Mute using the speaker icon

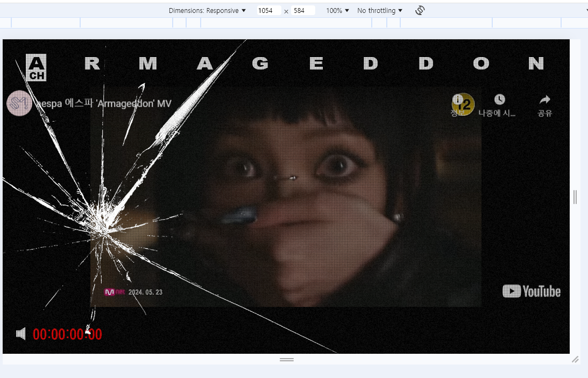21,334
